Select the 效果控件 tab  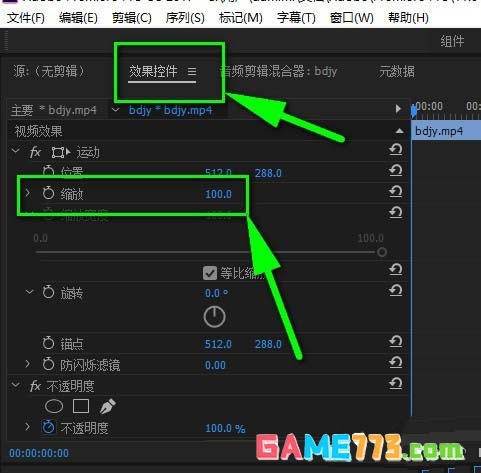(x=153, y=71)
